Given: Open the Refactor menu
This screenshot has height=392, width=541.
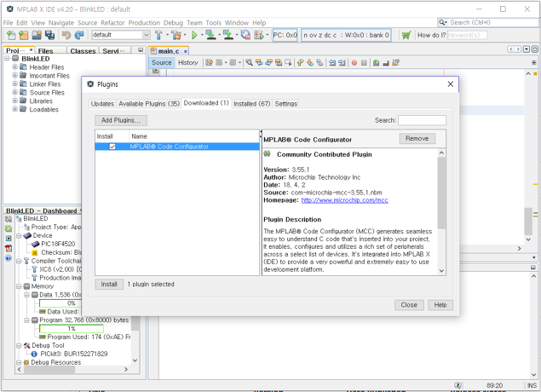Looking at the screenshot, I should 112,23.
